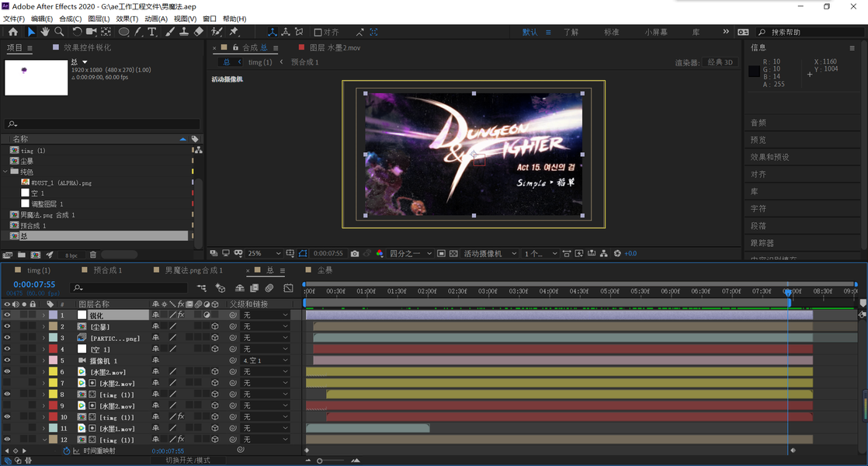Image resolution: width=868 pixels, height=466 pixels.
Task: Show layer 9 水墨2.mov visibility toggle
Action: pos(7,405)
